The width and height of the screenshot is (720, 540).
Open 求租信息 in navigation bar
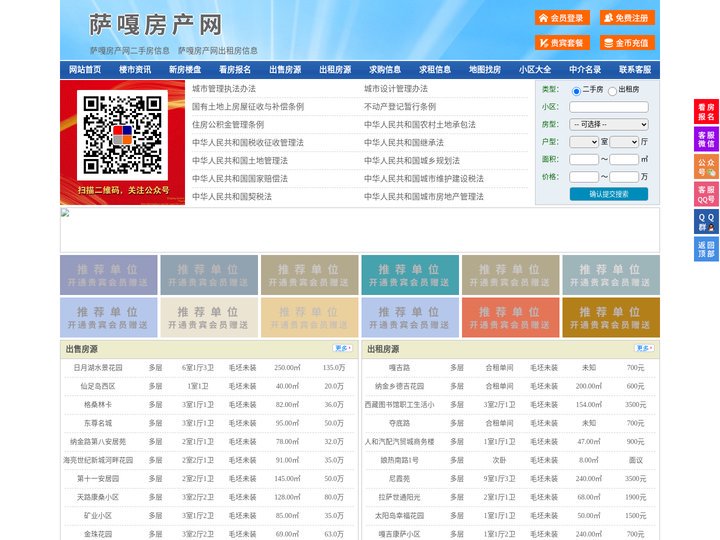[x=435, y=70]
